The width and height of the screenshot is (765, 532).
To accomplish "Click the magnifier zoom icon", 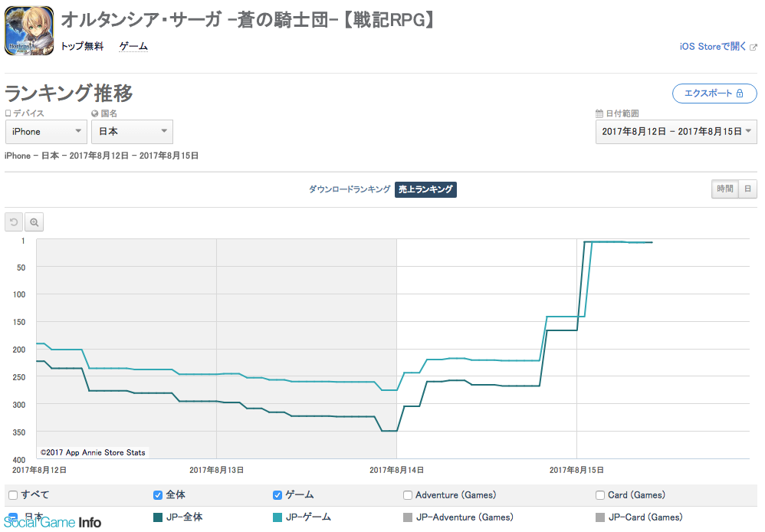I will pos(34,222).
